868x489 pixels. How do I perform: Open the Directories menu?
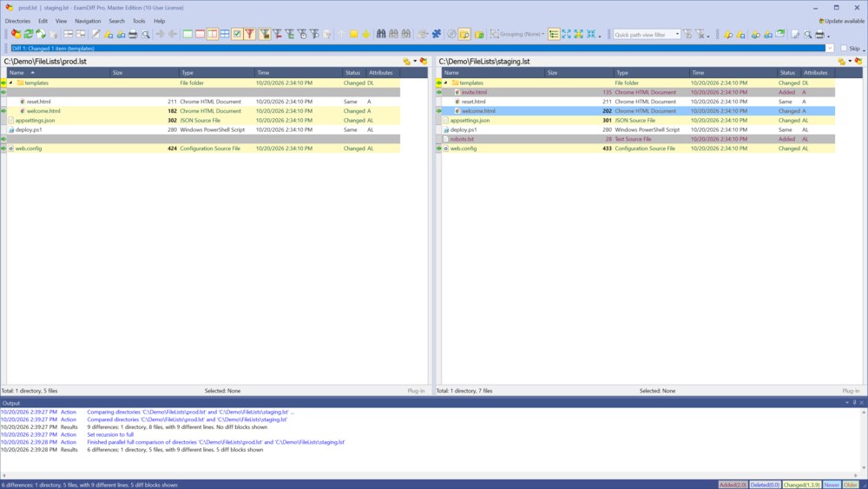[x=17, y=21]
